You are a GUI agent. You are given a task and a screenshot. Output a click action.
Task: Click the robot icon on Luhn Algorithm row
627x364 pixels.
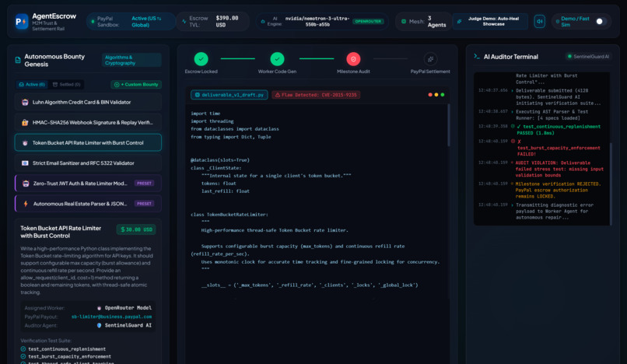[25, 103]
